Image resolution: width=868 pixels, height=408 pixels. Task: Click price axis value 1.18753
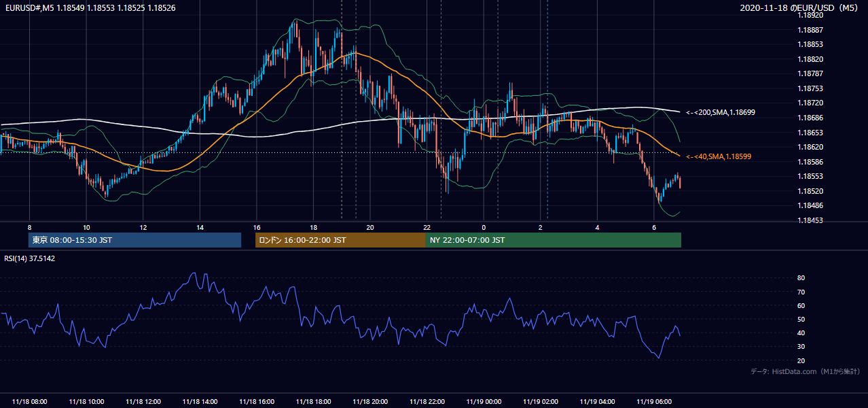810,88
